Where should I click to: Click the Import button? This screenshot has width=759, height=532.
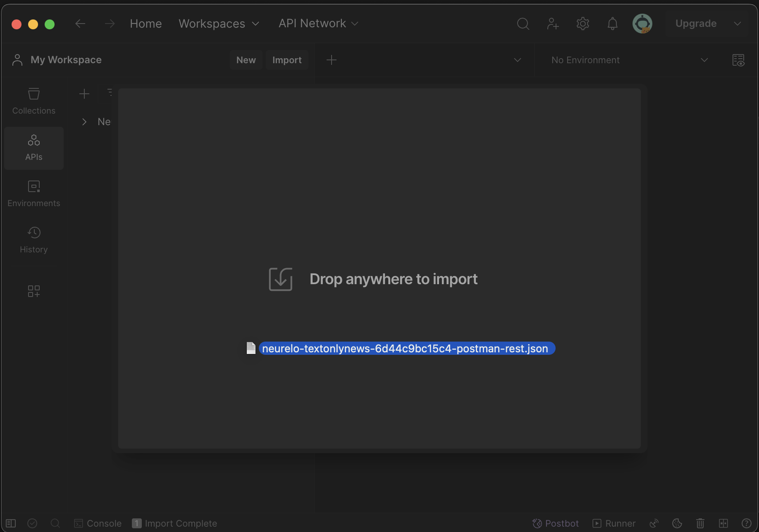coord(287,60)
